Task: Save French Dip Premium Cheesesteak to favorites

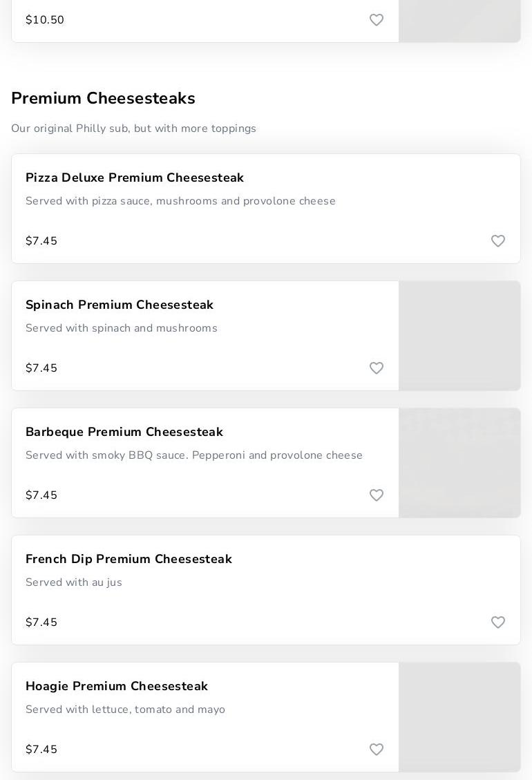Action: tap(498, 622)
